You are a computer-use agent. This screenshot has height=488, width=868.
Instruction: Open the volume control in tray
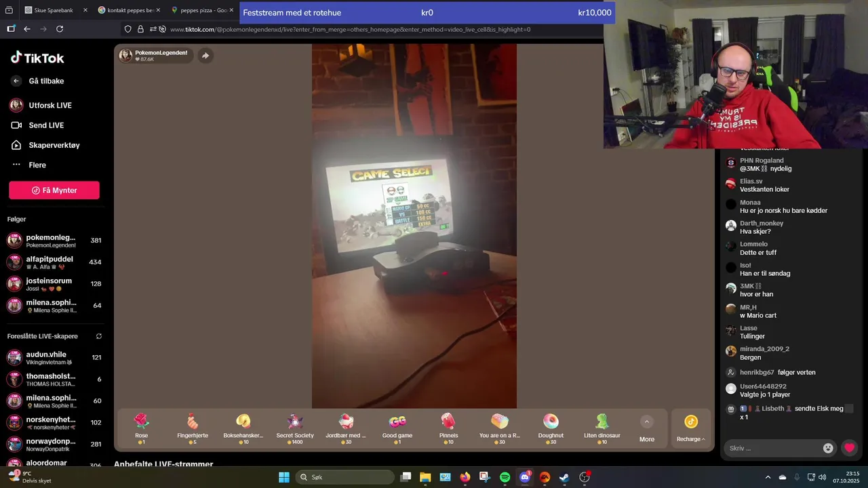(822, 477)
